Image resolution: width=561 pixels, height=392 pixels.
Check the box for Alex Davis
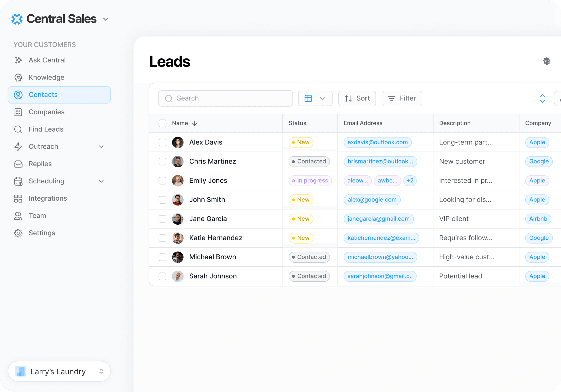[162, 142]
